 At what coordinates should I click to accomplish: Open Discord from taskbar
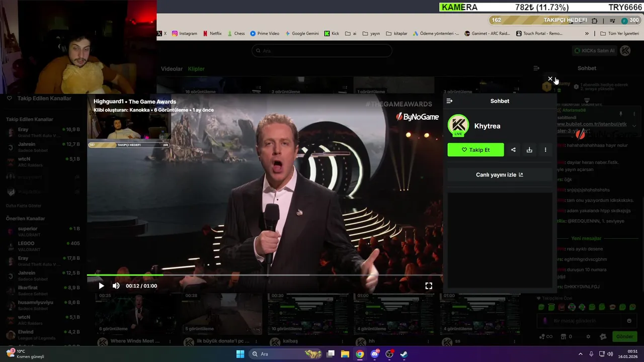pyautogui.click(x=374, y=354)
